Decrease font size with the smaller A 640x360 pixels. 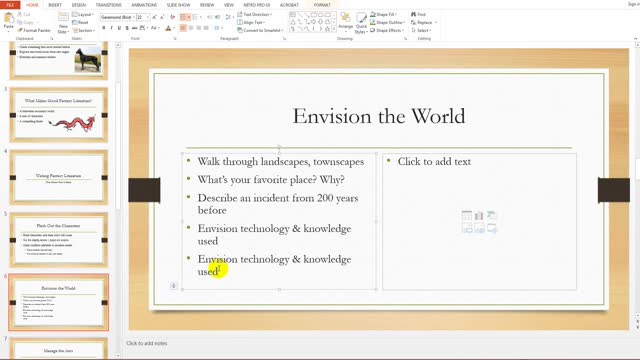[162, 17]
